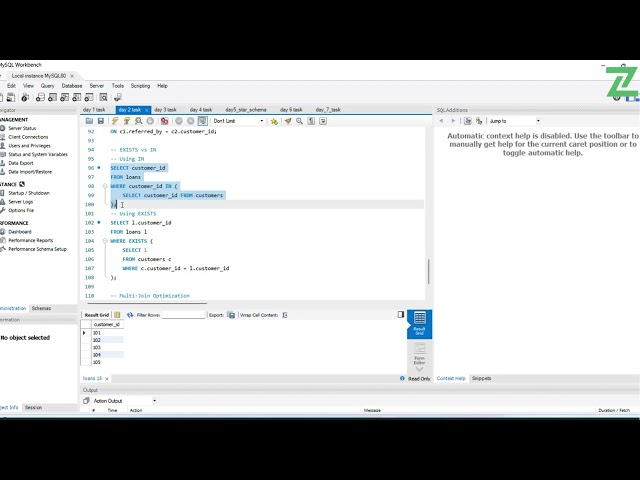The height and width of the screenshot is (480, 640).
Task: Show more result view options chevron
Action: coord(419,369)
